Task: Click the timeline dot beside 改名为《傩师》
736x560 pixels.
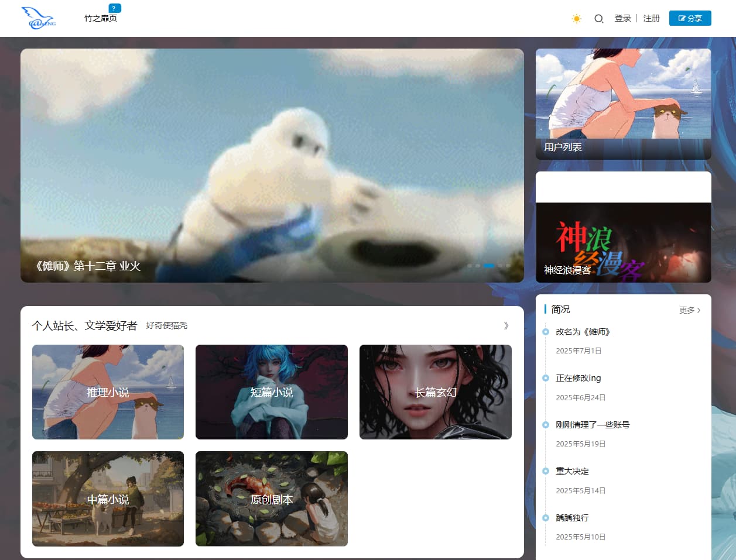Action: coord(545,332)
